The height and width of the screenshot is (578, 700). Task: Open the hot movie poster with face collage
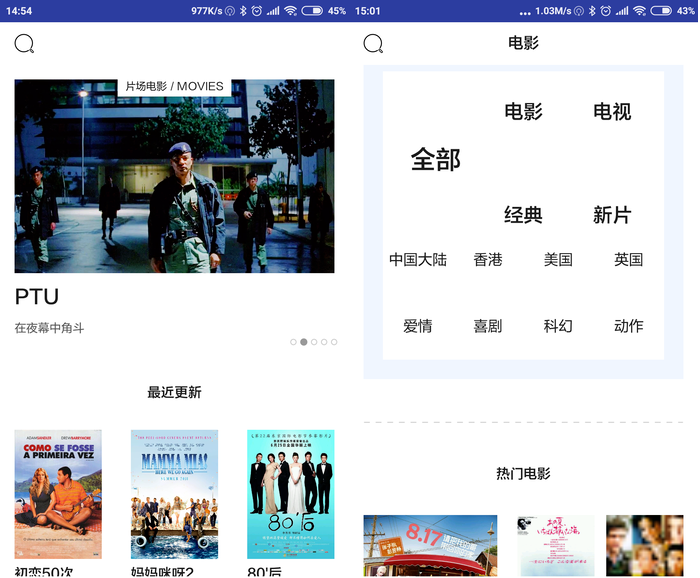click(645, 546)
